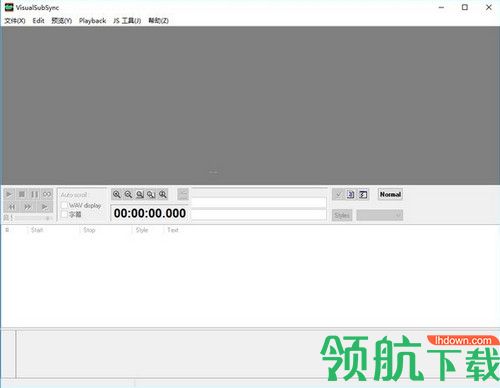
Task: Open the 文件 menu
Action: tap(15, 21)
